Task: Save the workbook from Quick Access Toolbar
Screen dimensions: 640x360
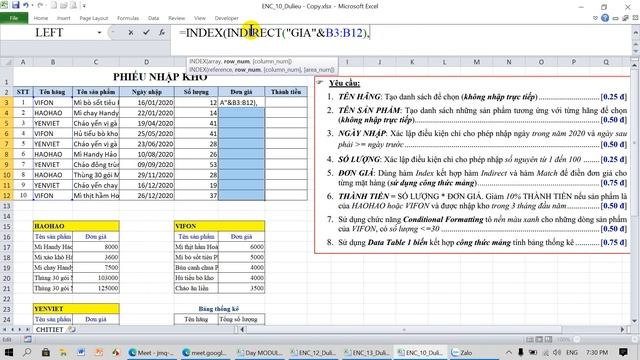Action: coord(15,5)
